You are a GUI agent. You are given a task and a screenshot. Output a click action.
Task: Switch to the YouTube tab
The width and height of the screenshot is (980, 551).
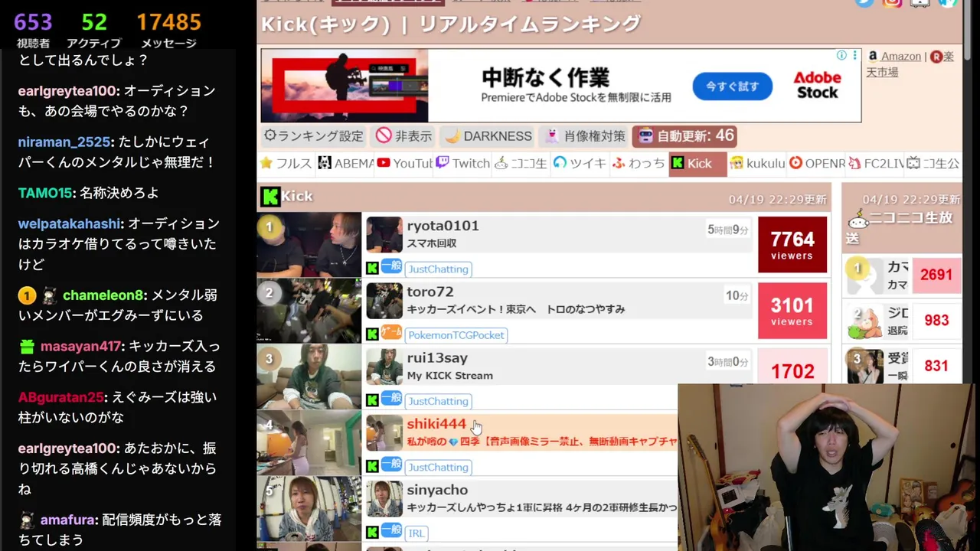(x=404, y=163)
